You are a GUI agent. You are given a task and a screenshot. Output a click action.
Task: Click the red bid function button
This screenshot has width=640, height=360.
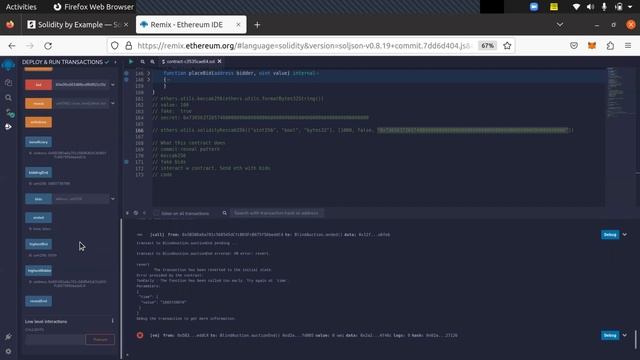tap(38, 84)
